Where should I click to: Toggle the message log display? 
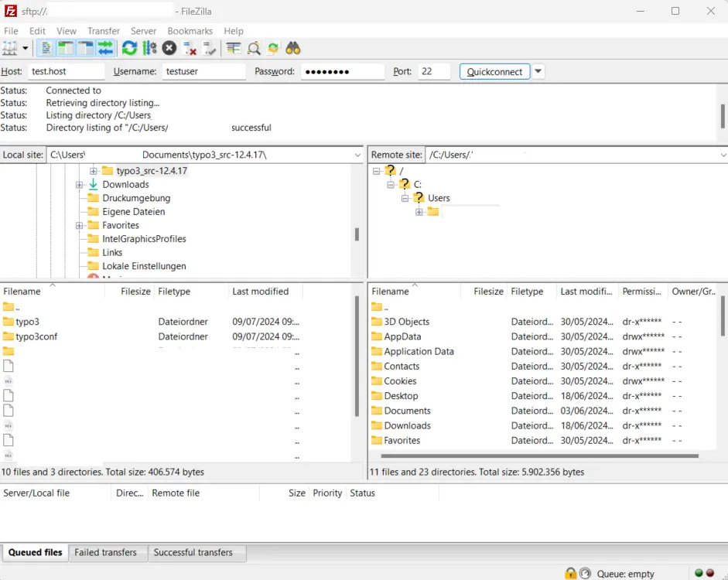[x=48, y=48]
